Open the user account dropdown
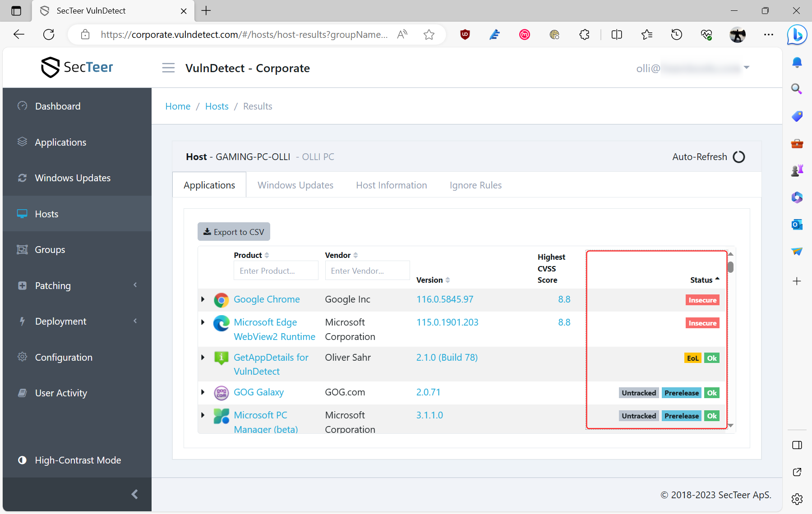 coord(747,68)
